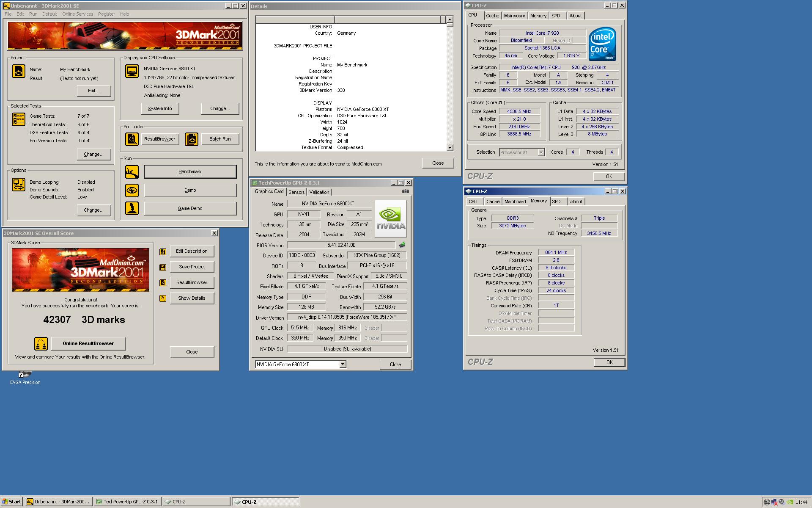
Task: Click the GPU-Z screenshot camera icon
Action: [x=405, y=191]
